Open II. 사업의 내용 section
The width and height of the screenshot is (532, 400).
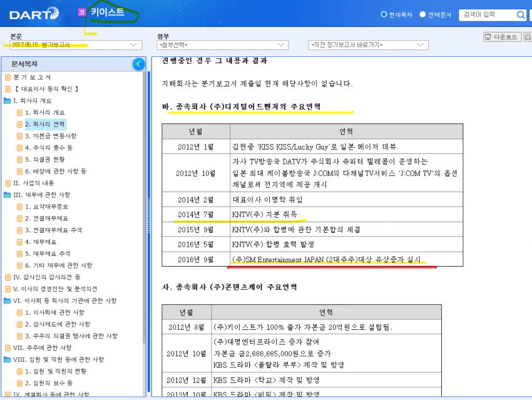click(34, 183)
